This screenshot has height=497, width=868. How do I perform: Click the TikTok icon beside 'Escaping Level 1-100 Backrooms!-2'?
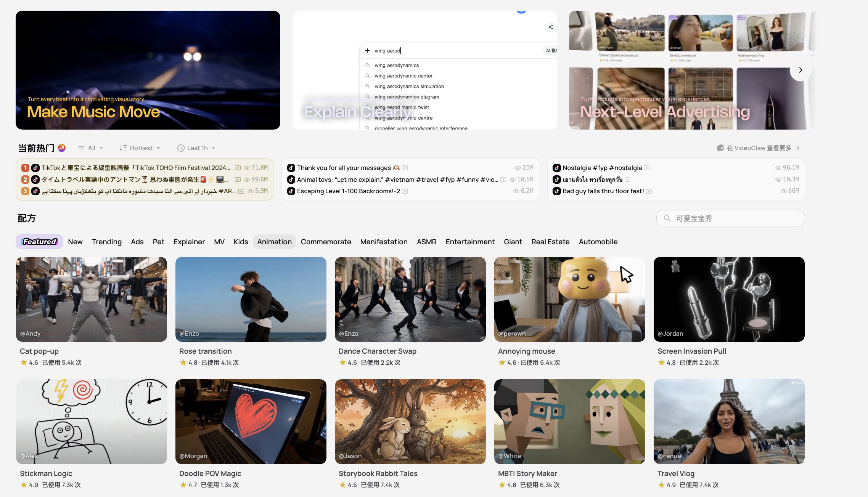[x=291, y=191]
